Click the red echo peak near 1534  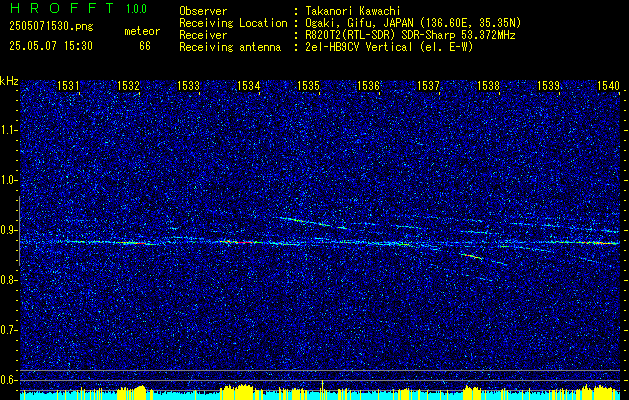(241, 242)
